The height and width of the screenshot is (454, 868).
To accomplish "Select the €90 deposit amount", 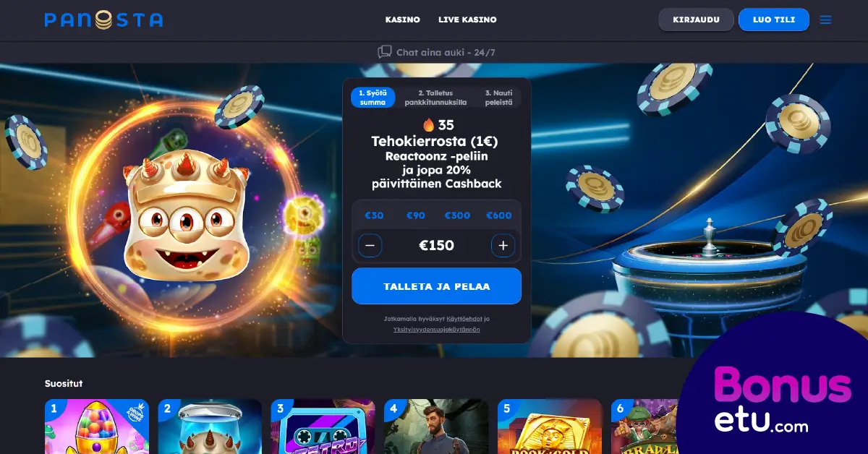I will tap(415, 215).
